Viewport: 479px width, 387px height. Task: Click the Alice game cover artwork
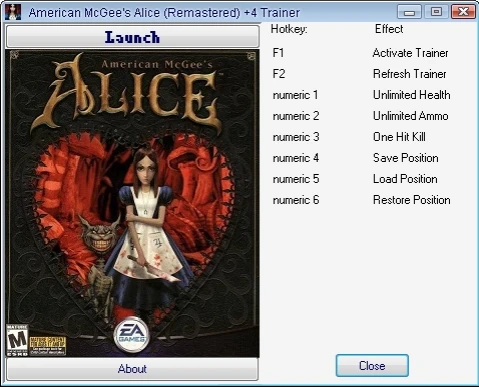(132, 203)
